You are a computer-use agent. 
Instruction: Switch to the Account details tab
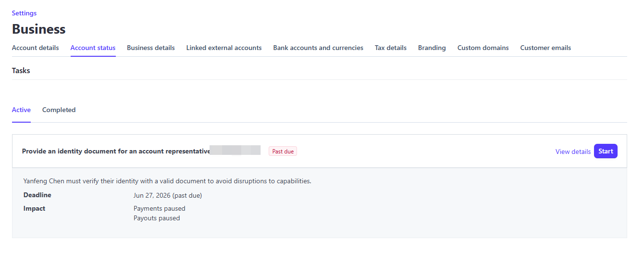click(35, 48)
